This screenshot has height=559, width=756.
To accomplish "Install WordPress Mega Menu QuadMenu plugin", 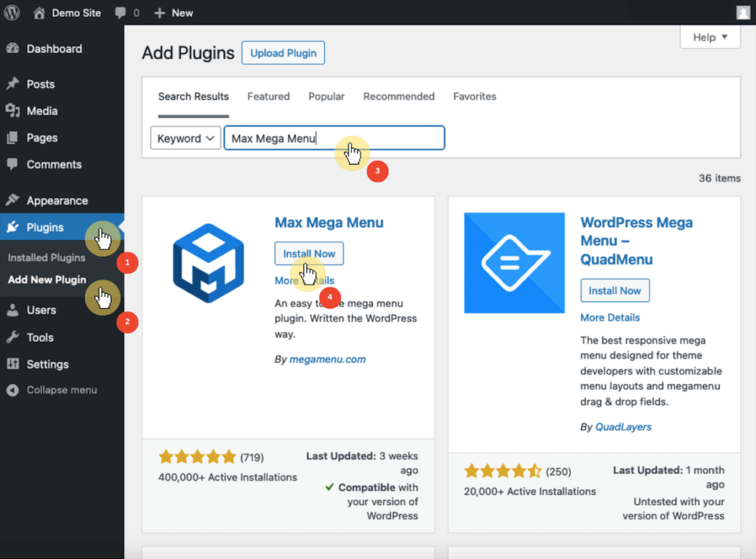I will pos(615,290).
